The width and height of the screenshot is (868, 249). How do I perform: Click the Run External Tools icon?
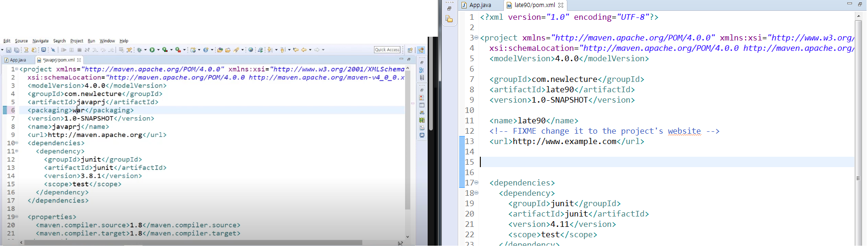point(178,50)
